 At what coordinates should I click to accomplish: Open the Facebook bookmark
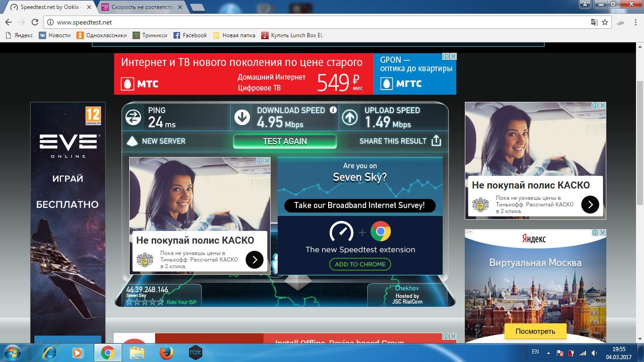coord(190,35)
